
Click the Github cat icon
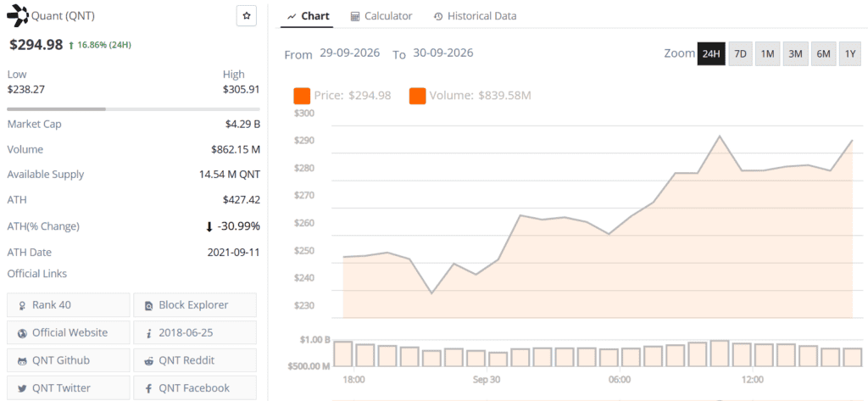click(x=22, y=361)
